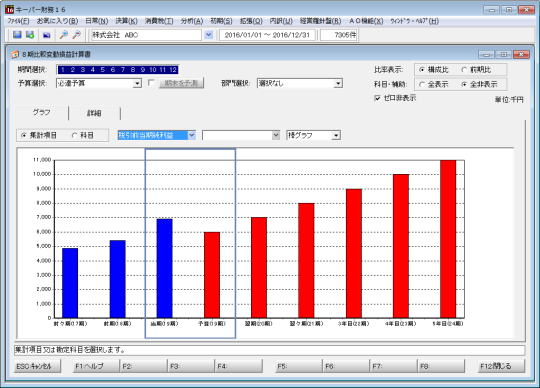Click the first magnifier search icon
The height and width of the screenshot is (388, 540).
coord(63,34)
